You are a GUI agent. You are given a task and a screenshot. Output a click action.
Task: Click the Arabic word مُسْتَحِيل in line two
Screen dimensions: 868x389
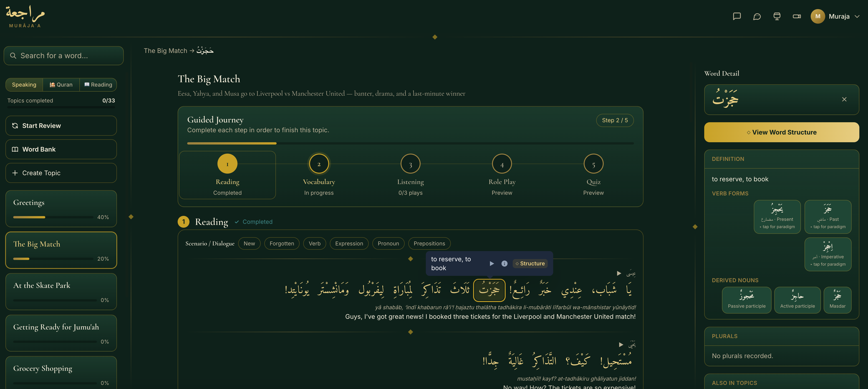click(x=616, y=361)
